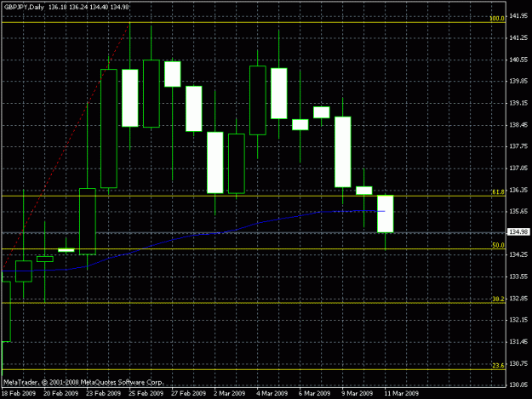The width and height of the screenshot is (532, 399).
Task: Select the 135.65 price axis label
Action: click(x=518, y=211)
